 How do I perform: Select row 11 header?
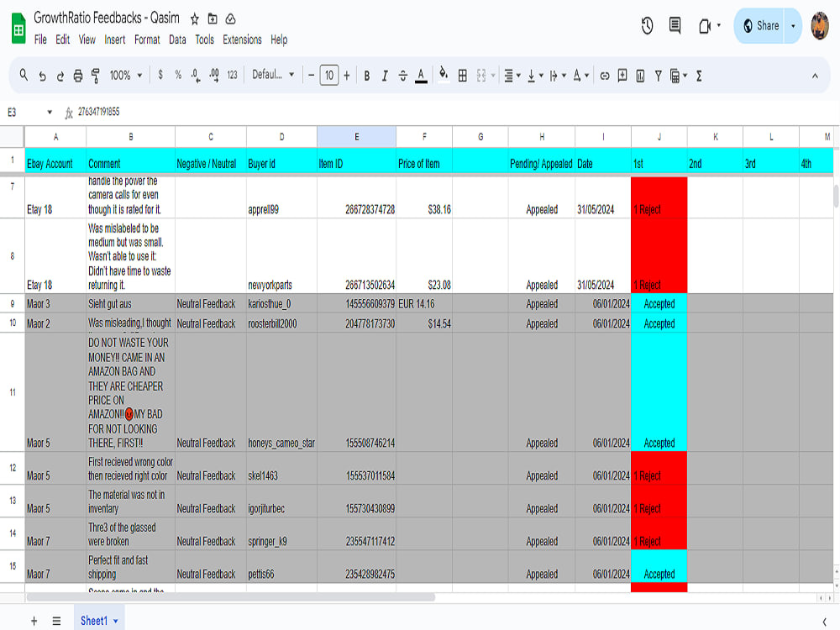coord(13,392)
